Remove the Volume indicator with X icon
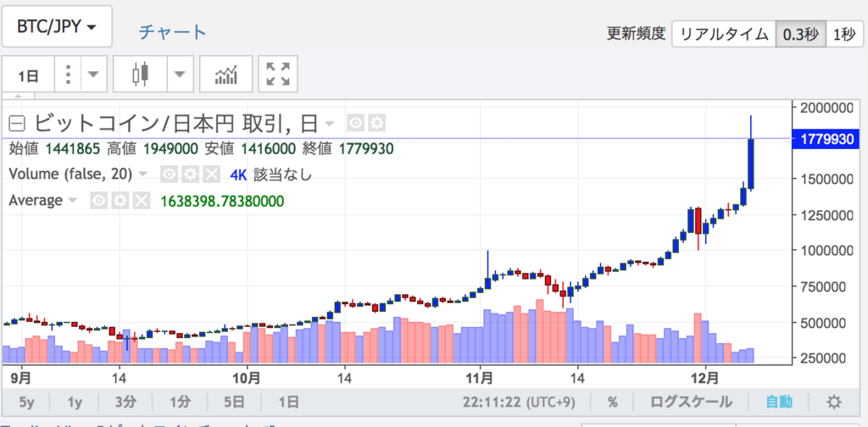 (211, 175)
